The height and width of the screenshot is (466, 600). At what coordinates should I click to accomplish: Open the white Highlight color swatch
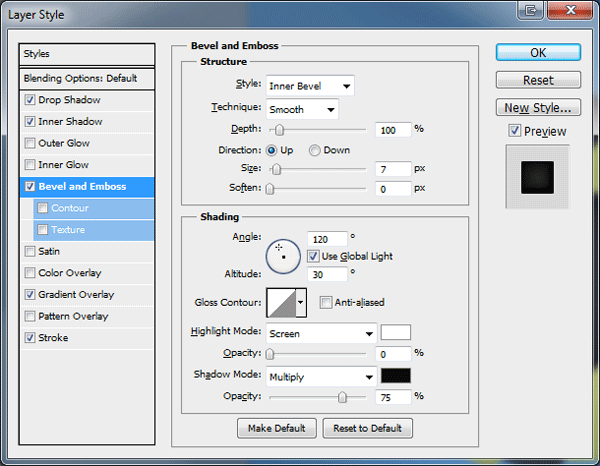396,332
